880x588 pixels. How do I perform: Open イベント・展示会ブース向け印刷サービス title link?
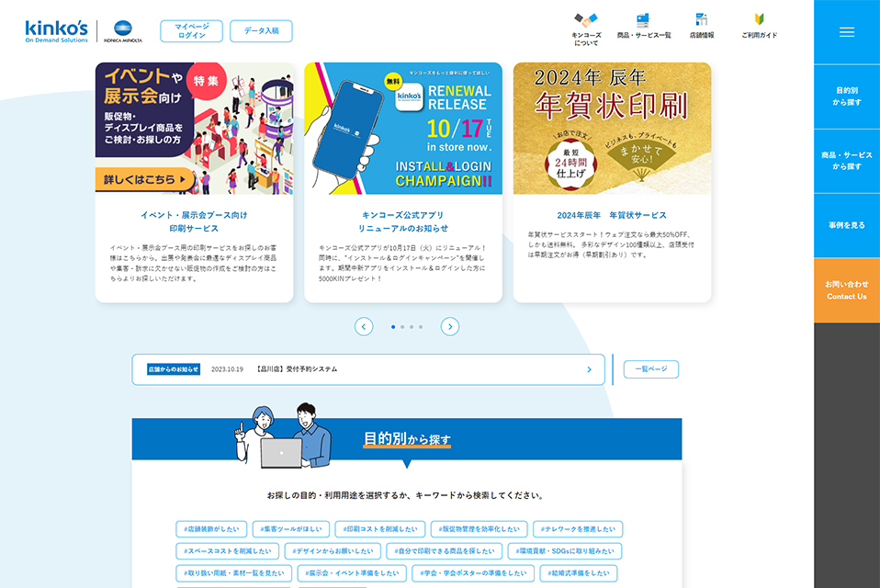194,221
